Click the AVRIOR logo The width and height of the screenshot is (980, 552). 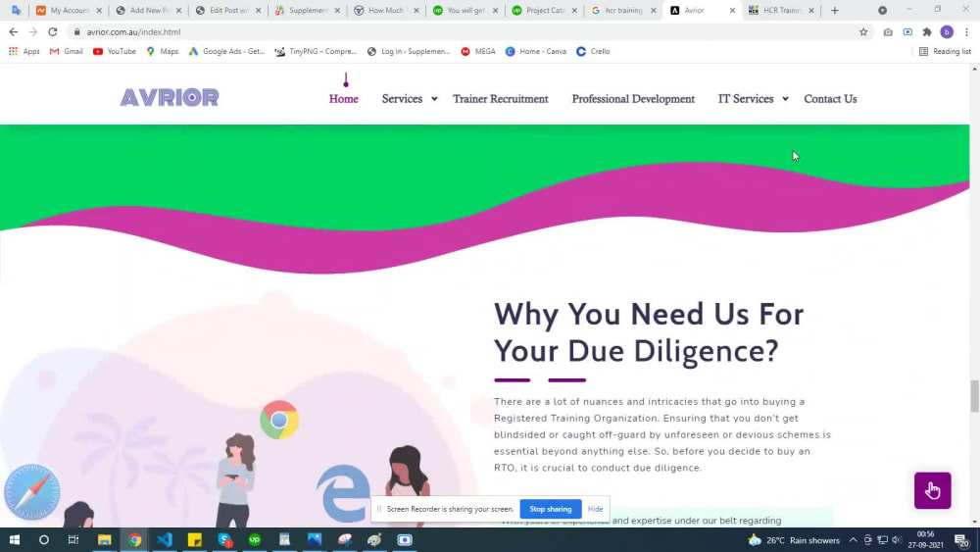[x=170, y=97]
